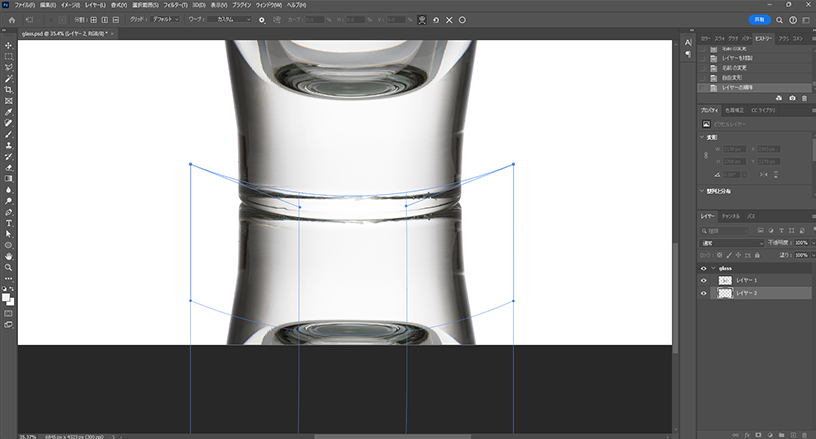Split warp horizontally icon
Screen dimensions: 816x439
point(116,20)
